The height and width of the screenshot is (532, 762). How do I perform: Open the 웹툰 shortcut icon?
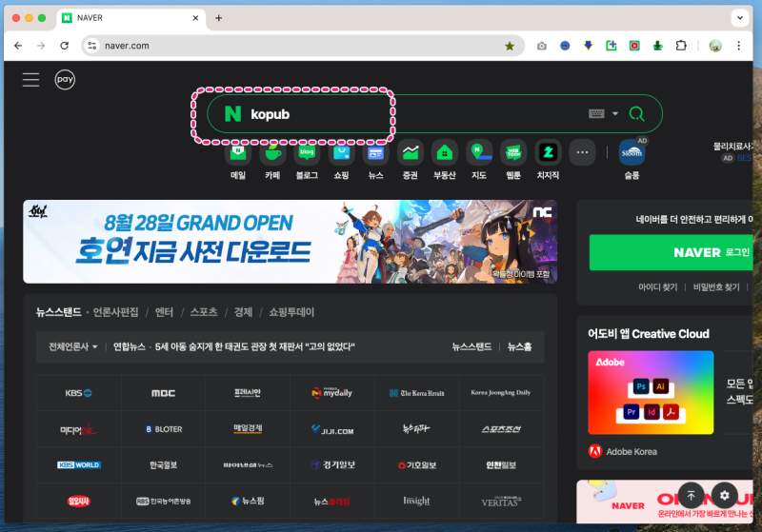[513, 153]
